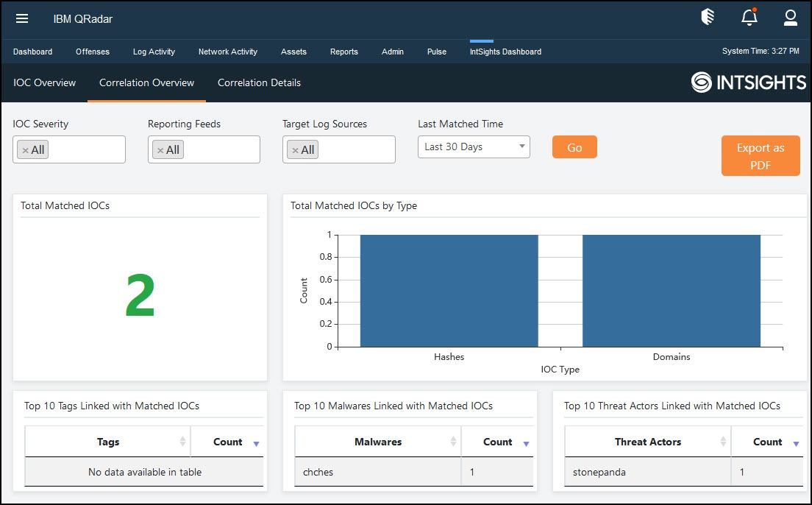Click count 1 in stonepanda row

click(x=741, y=472)
